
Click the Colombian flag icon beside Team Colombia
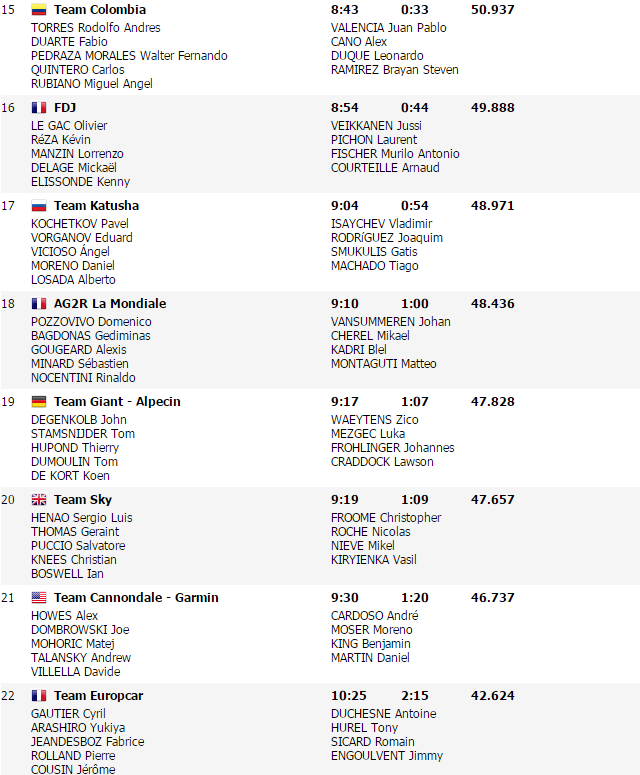click(x=39, y=10)
